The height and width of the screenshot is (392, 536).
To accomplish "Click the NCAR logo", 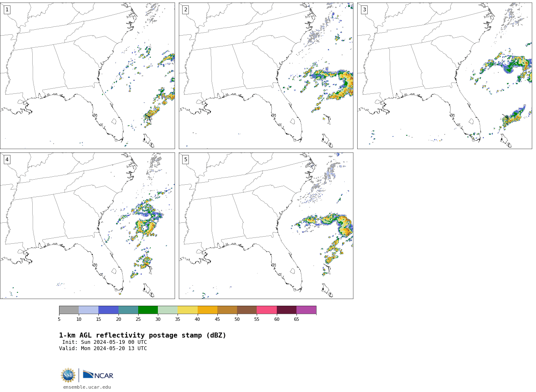I will pos(98,375).
